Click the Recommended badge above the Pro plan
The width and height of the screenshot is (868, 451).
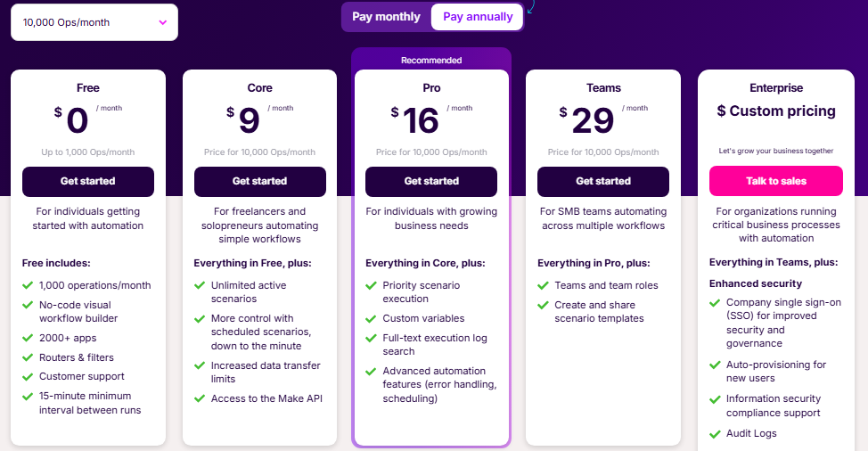[x=431, y=60]
